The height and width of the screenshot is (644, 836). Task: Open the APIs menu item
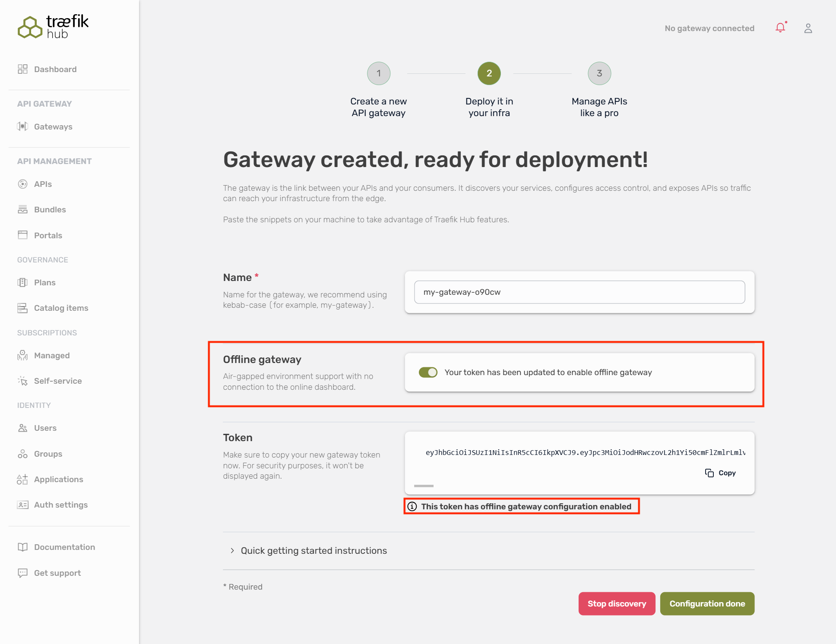(x=43, y=184)
